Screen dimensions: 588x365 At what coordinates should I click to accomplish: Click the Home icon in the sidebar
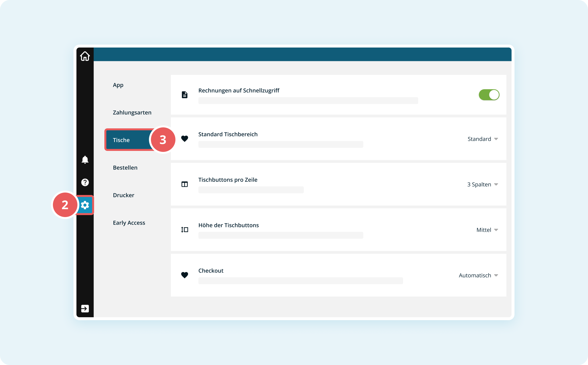85,56
